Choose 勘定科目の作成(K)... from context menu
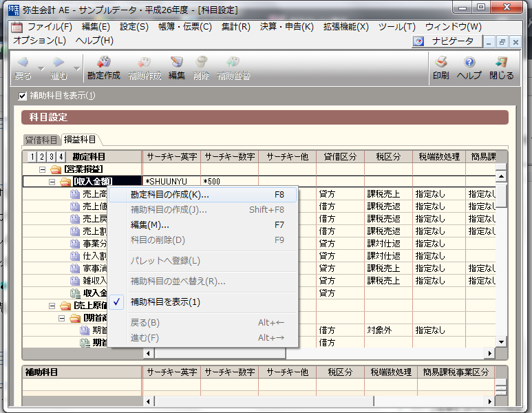 [x=169, y=195]
